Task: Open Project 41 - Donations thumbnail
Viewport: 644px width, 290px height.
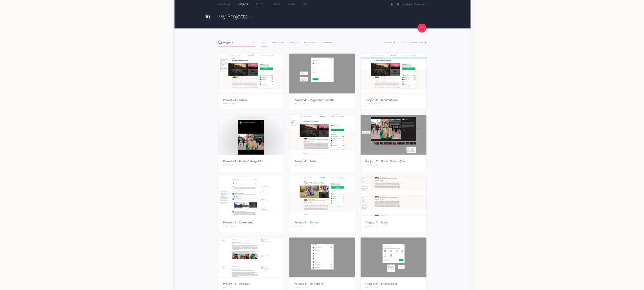Action: pyautogui.click(x=322, y=257)
